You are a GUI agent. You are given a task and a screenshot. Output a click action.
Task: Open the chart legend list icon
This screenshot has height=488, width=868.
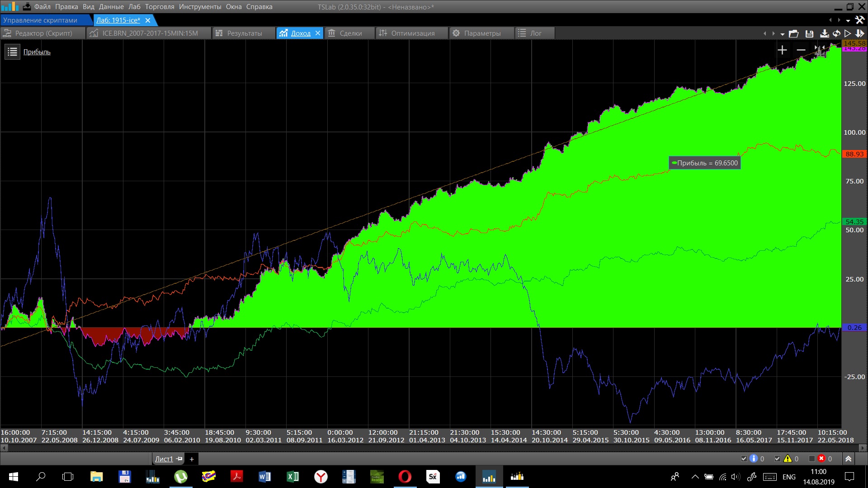[12, 52]
